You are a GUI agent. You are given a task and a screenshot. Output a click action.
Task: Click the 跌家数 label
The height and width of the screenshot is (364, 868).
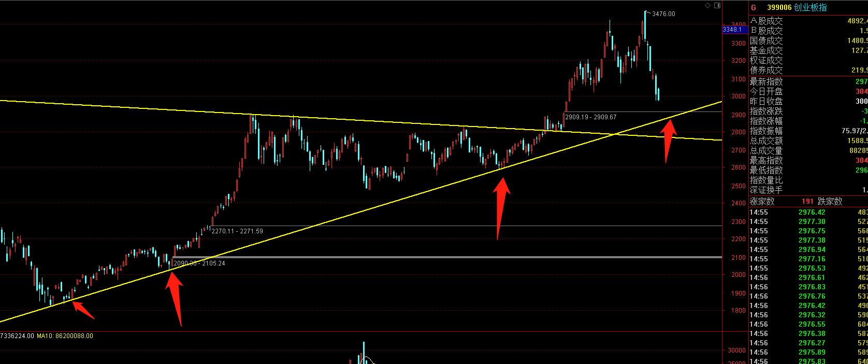pyautogui.click(x=830, y=202)
